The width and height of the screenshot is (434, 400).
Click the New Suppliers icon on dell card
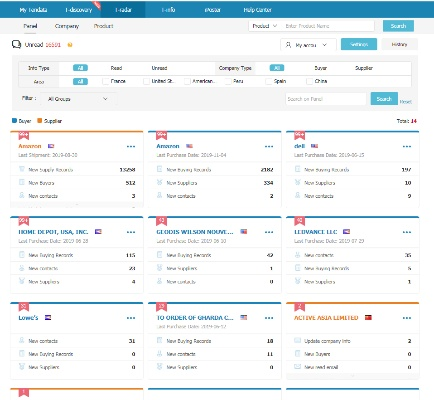pyautogui.click(x=298, y=182)
